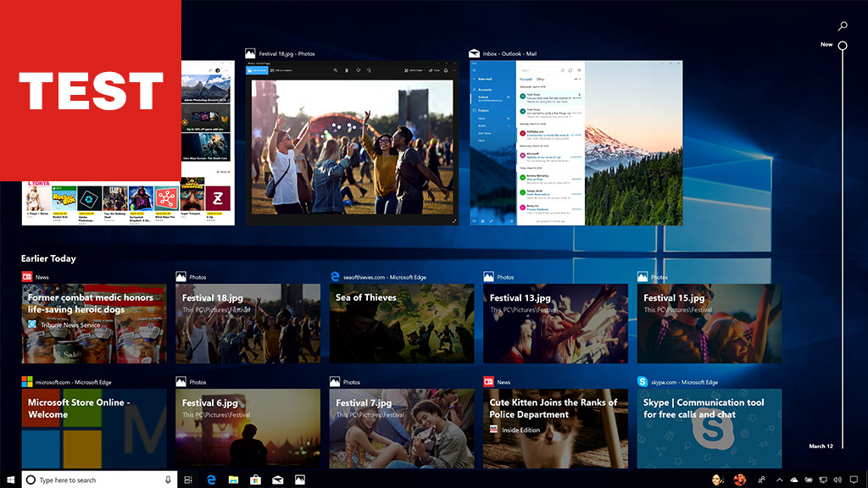The width and height of the screenshot is (868, 488).
Task: Click the delete trash icon in Photos window
Action: (347, 70)
